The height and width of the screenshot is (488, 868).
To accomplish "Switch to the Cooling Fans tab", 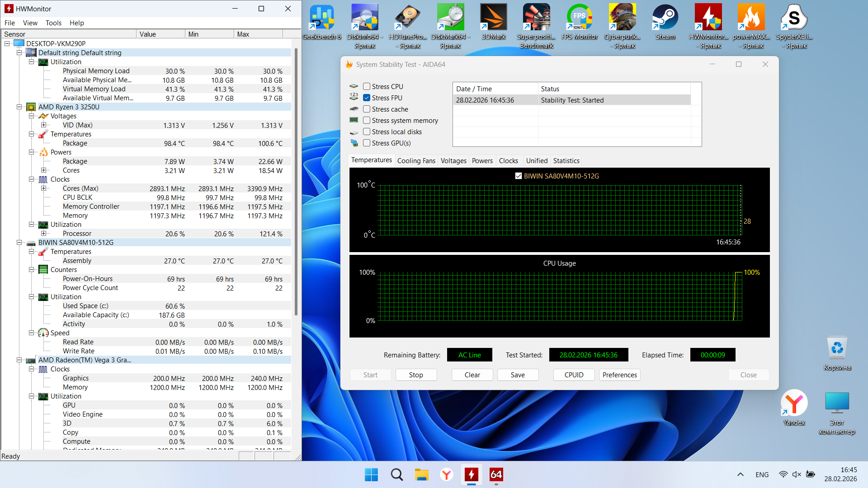I will (x=416, y=160).
